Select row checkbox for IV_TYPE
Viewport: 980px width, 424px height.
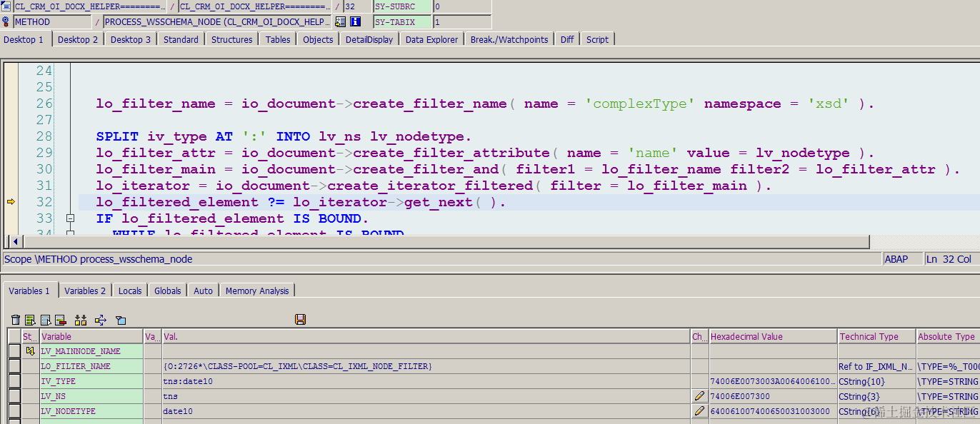pos(14,381)
